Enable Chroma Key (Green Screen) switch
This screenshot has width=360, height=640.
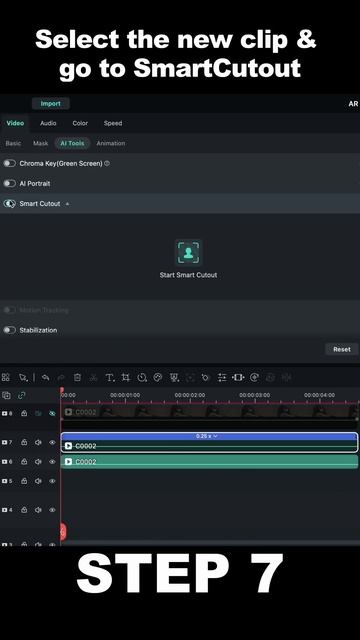(x=9, y=163)
